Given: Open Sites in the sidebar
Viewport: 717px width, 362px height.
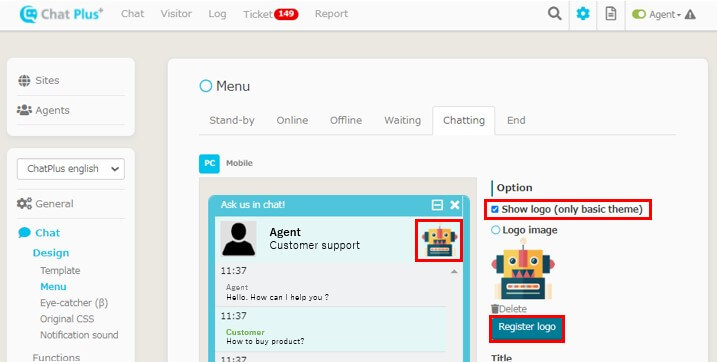Looking at the screenshot, I should click(x=39, y=80).
